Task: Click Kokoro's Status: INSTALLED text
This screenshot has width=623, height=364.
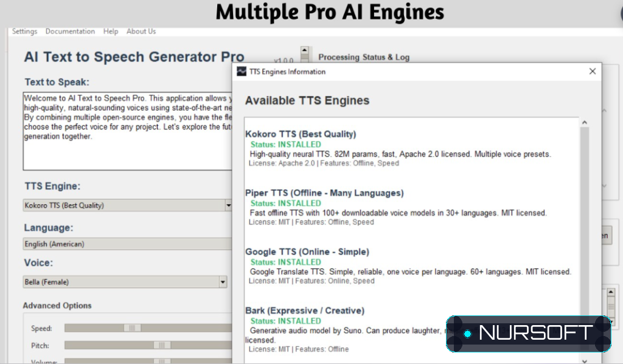Action: pos(286,145)
